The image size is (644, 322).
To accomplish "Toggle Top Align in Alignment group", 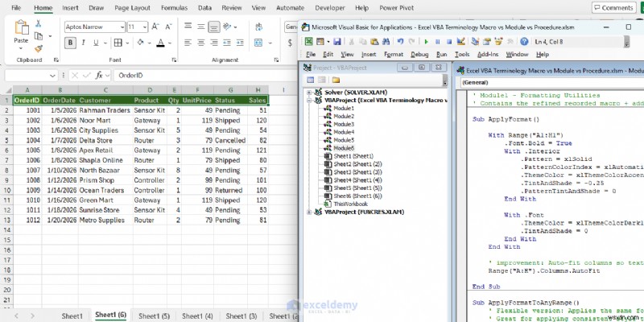I will point(188,27).
